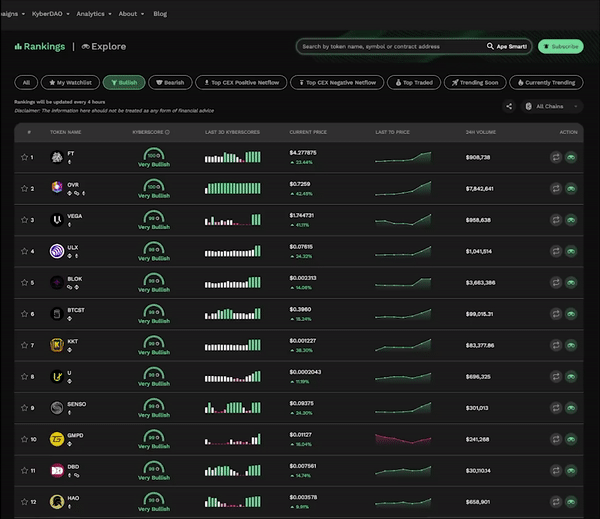Switch to the Explore tab
Image resolution: width=600 pixels, height=519 pixels.
[104, 46]
